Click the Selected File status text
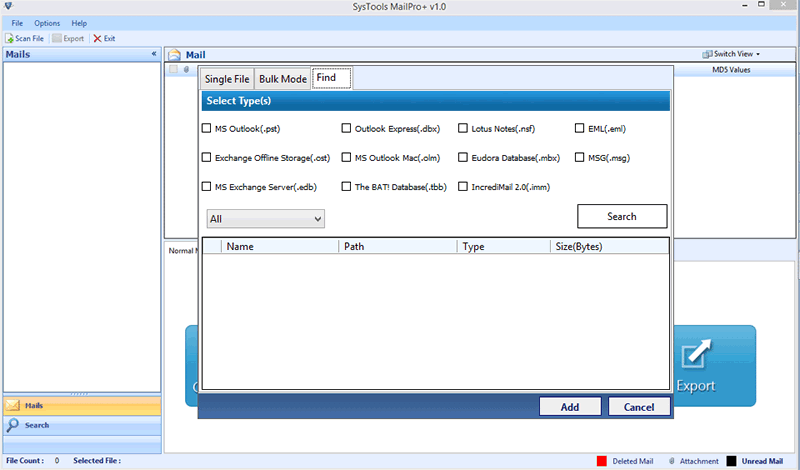This screenshot has width=800, height=470. (97, 461)
